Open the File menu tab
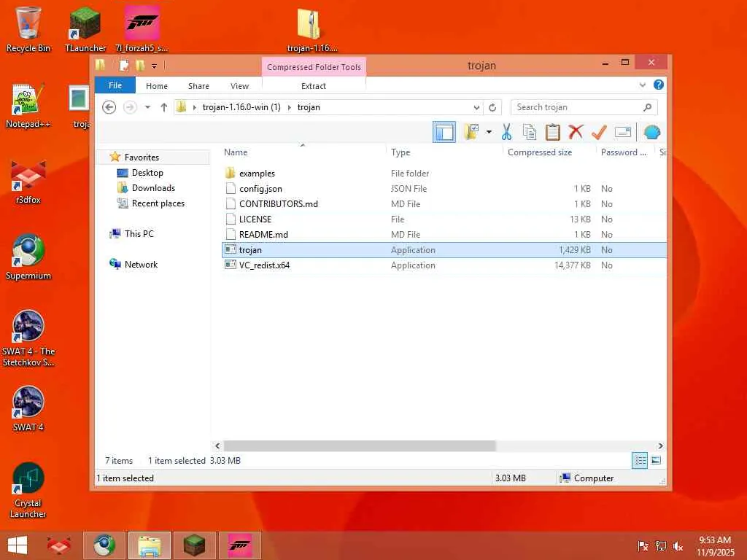 (115, 85)
